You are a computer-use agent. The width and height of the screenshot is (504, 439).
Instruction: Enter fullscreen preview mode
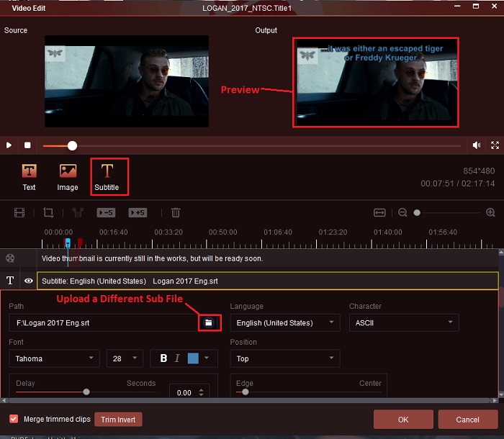click(x=495, y=145)
